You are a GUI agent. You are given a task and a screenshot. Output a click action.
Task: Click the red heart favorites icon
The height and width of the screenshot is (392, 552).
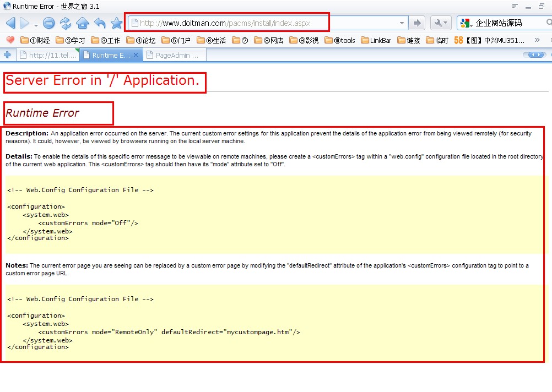coord(10,40)
